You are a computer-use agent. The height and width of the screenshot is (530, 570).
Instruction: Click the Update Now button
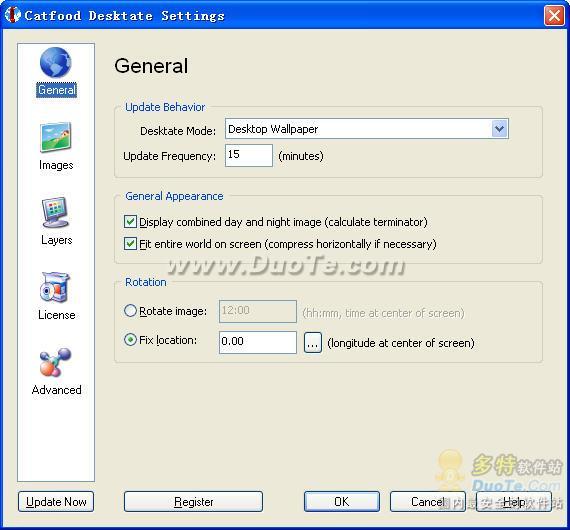point(56,502)
